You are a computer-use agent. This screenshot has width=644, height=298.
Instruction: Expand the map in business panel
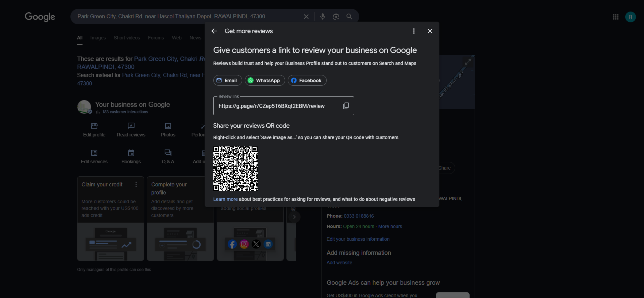[x=467, y=62]
